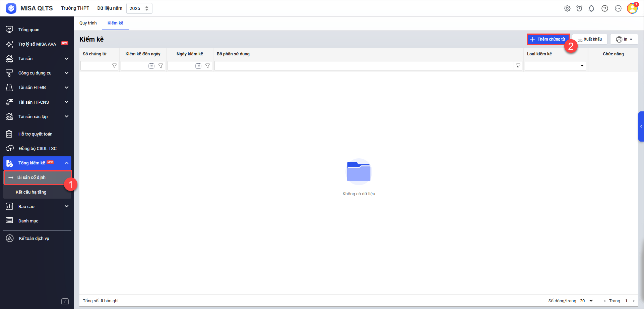Collapse the sidebar using bottom arrow icon

65,302
